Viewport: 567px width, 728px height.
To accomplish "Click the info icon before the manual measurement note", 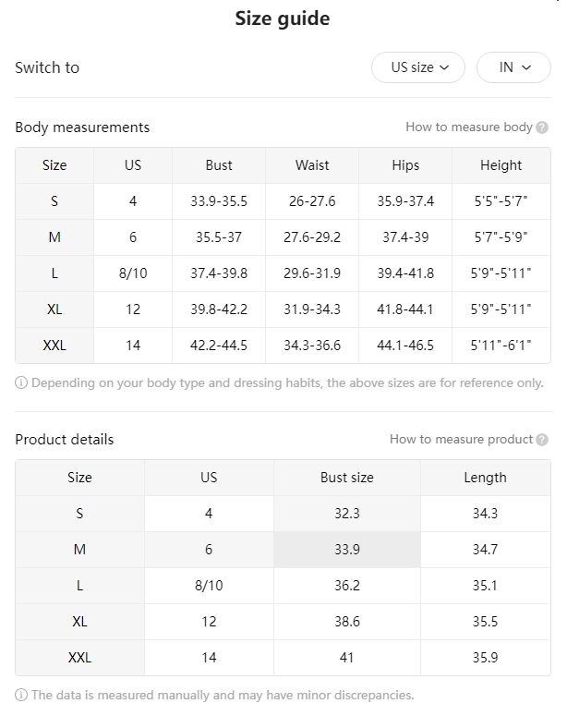I will (21, 695).
